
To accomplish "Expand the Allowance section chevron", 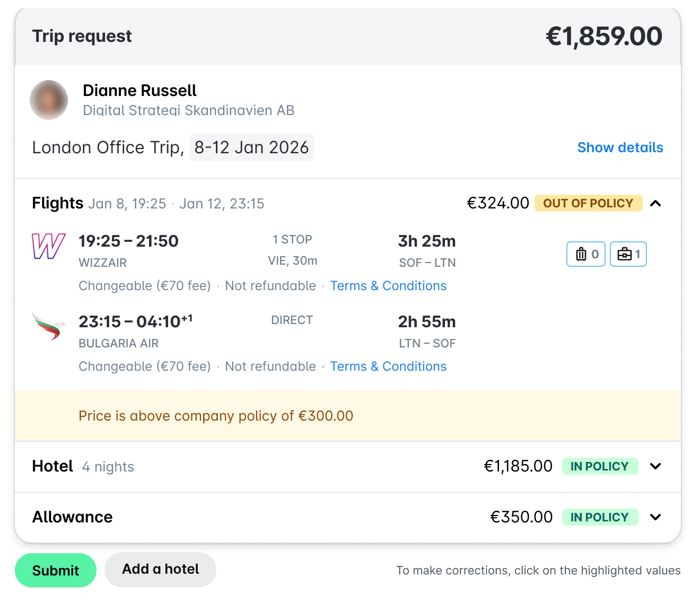I will (655, 517).
